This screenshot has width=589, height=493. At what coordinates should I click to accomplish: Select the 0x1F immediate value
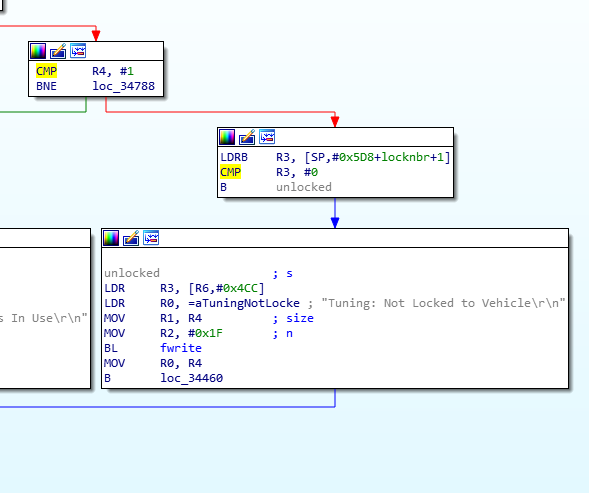pos(209,333)
